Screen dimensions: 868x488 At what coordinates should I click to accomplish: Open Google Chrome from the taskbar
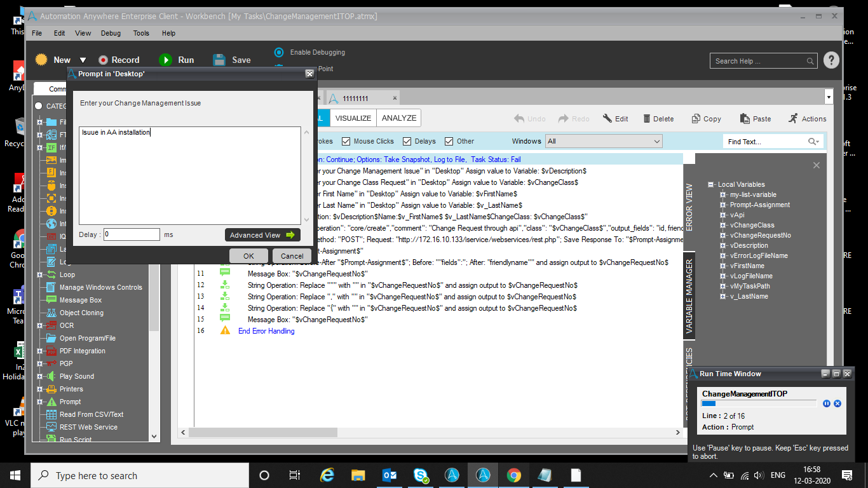click(x=514, y=475)
